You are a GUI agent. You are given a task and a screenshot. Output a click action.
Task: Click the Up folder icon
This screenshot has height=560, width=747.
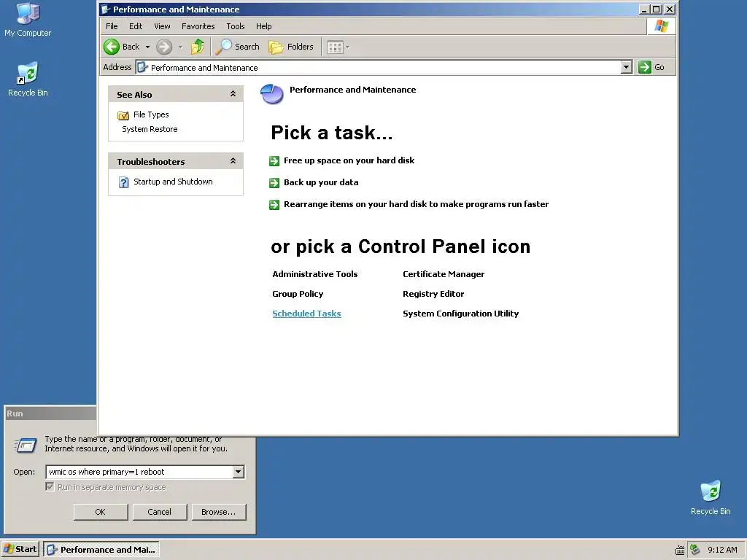coord(197,47)
